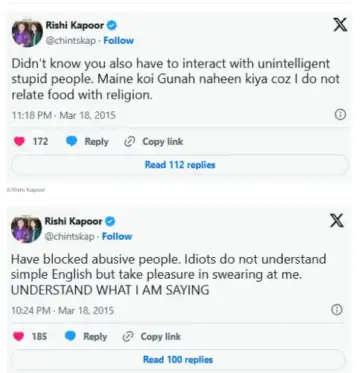Reply to the blocked abusive people tweet
Screen dimensions: 360x373
tap(86, 337)
